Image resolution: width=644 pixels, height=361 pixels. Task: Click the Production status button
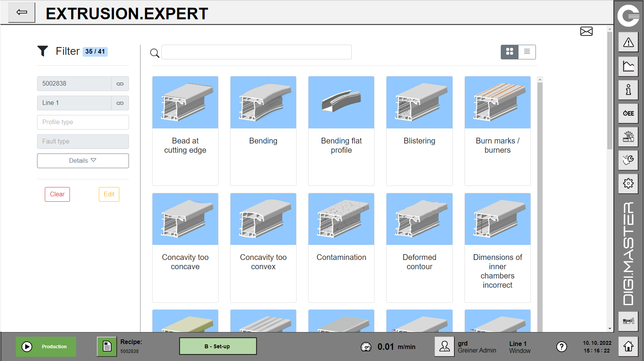(x=46, y=347)
